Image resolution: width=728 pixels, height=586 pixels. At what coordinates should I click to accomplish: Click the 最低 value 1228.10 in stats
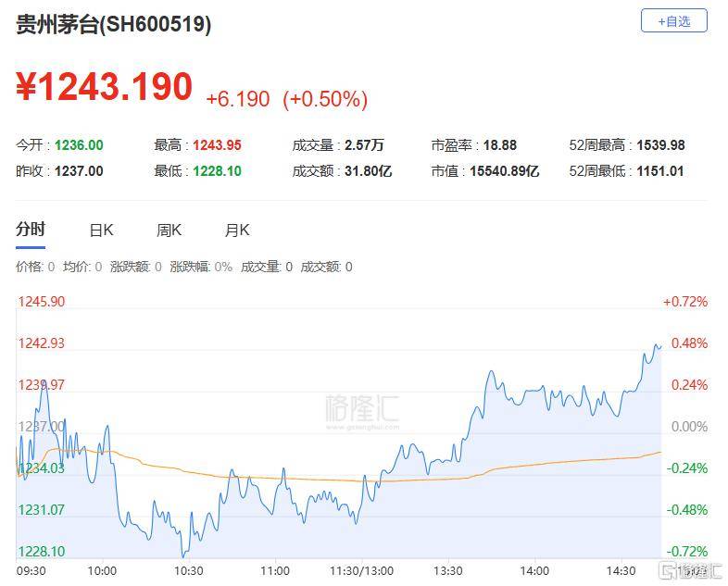pyautogui.click(x=218, y=171)
